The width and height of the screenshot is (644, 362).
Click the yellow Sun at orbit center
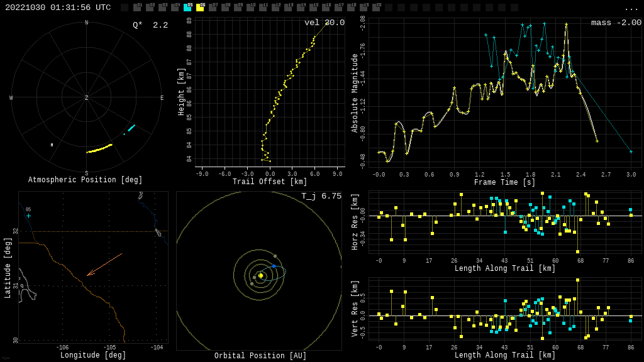coord(260,275)
